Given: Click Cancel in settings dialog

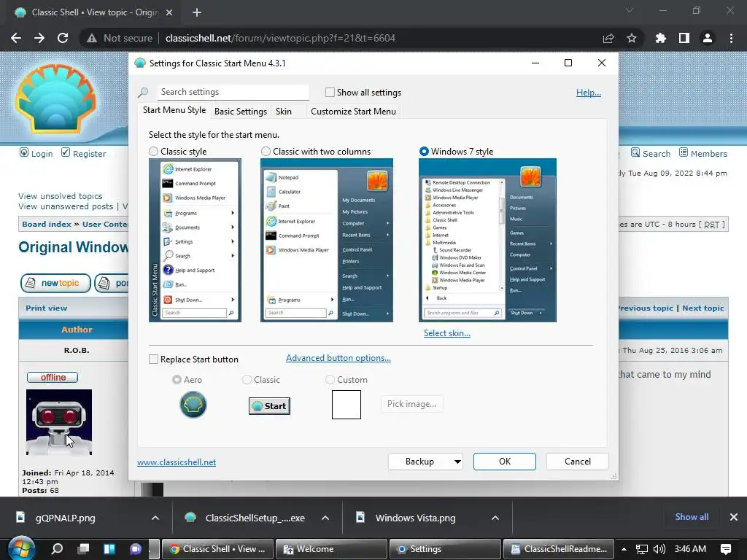Looking at the screenshot, I should (x=578, y=462).
